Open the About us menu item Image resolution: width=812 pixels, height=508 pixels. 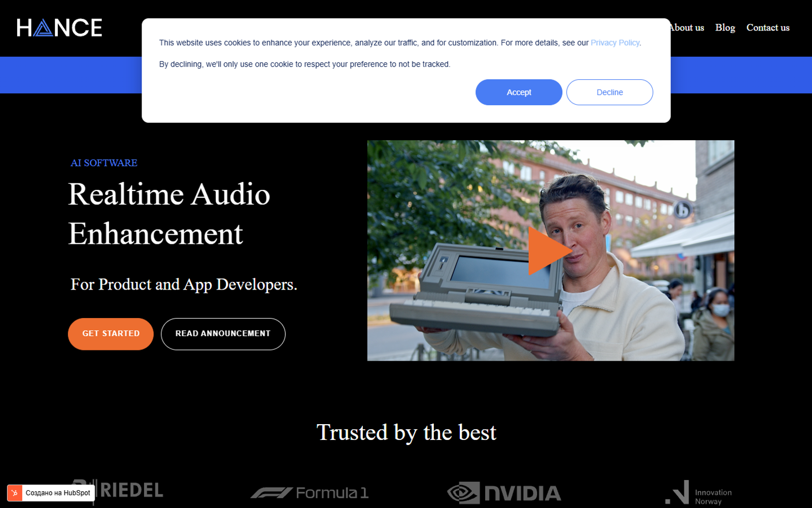(x=687, y=28)
